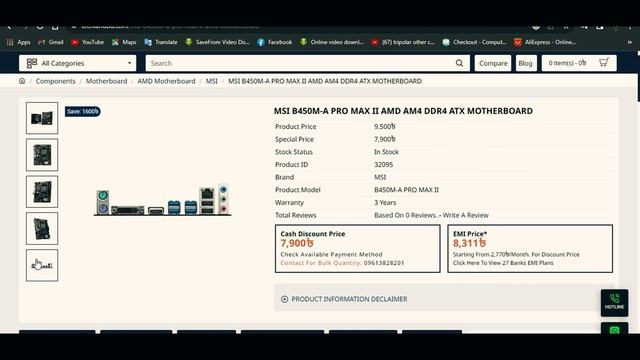Click the plus icon beside Product Information Declaimer
The image size is (640, 360).
pos(284,299)
